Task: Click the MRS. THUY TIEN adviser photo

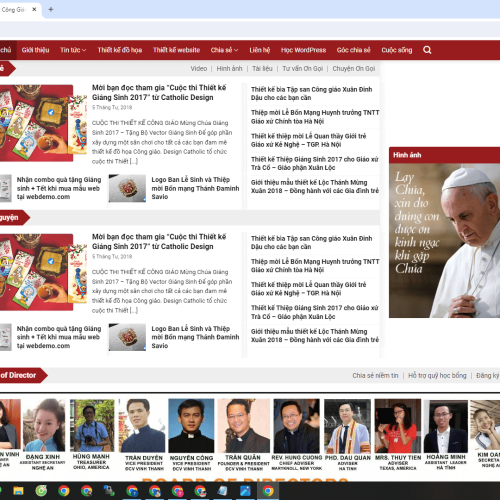Action: 398,426
